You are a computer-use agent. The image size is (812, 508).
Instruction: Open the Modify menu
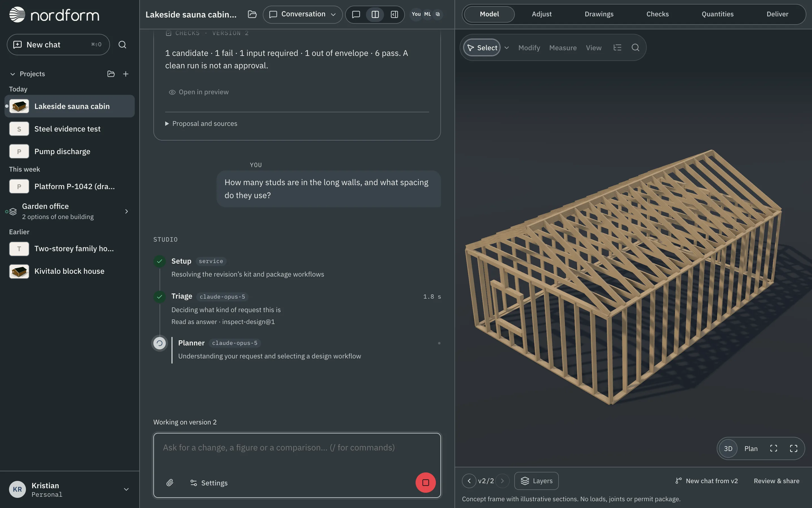point(529,48)
